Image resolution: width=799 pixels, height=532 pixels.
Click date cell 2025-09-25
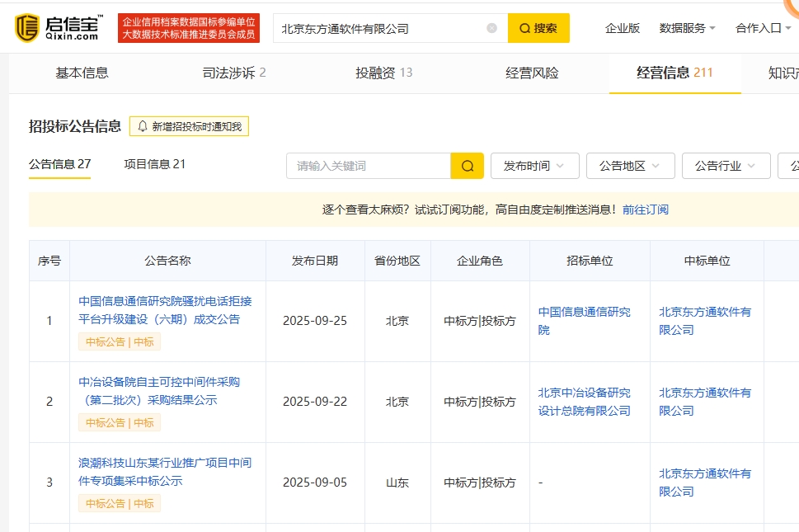point(315,321)
